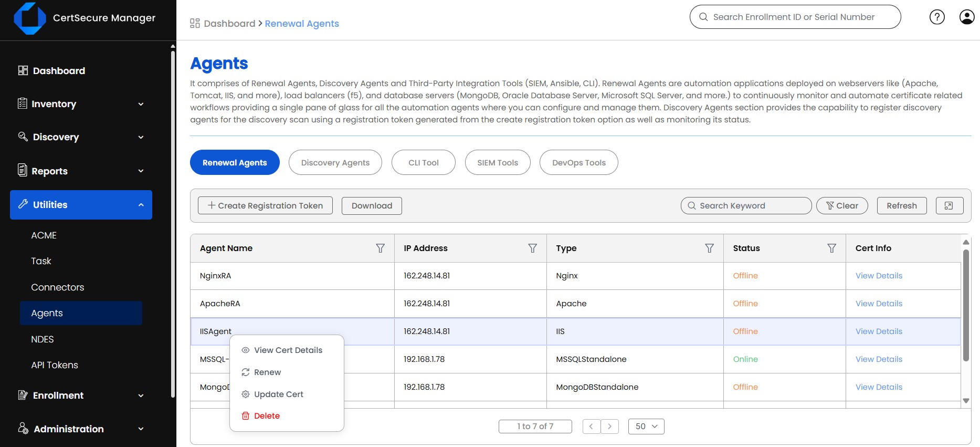Click the Inventory sidebar icon

pos(23,103)
